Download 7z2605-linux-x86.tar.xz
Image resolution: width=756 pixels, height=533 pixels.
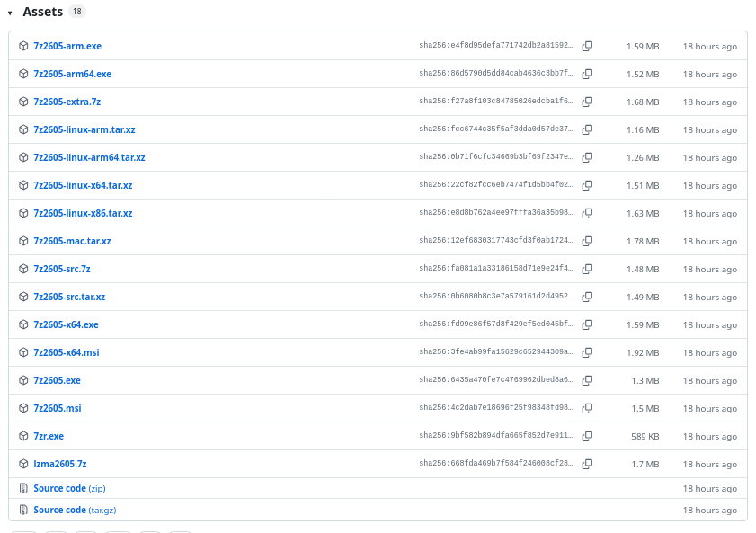coord(83,214)
